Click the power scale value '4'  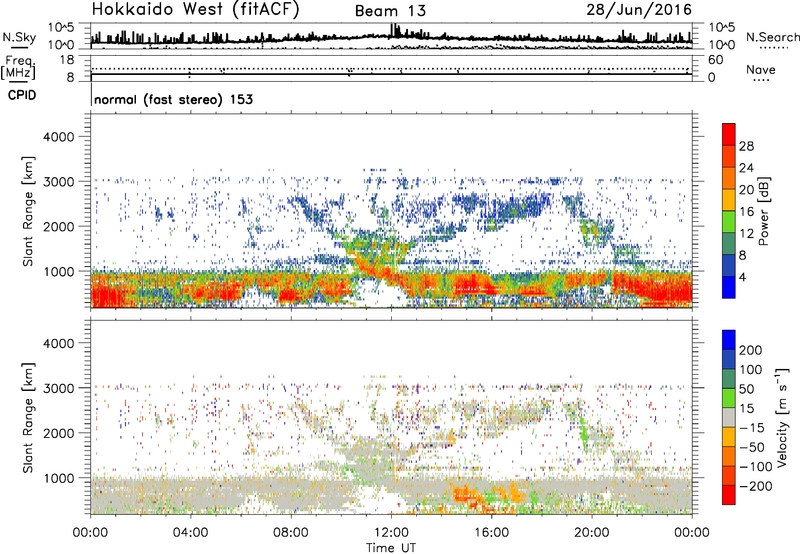[742, 278]
